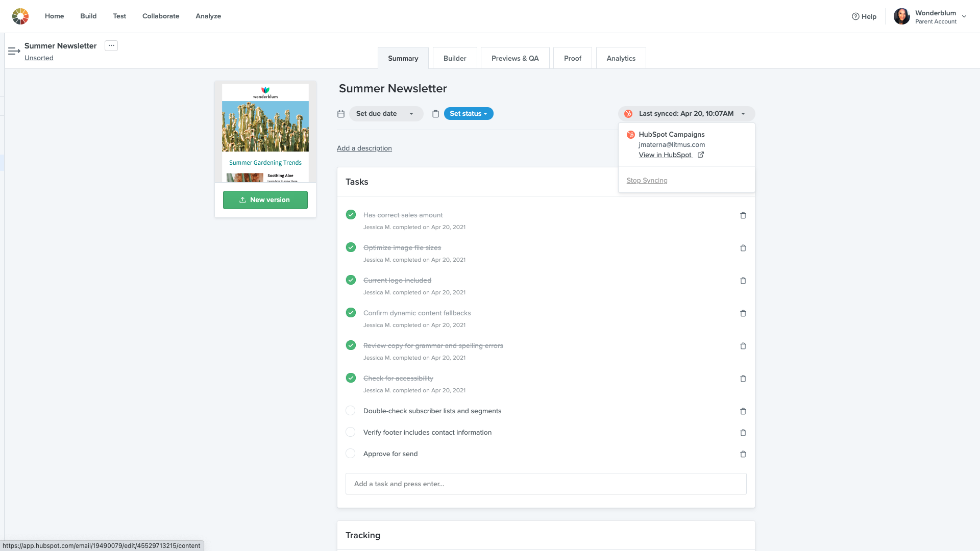The height and width of the screenshot is (551, 980).
Task: Uncheck the Optimize image file sizes task
Action: [351, 247]
